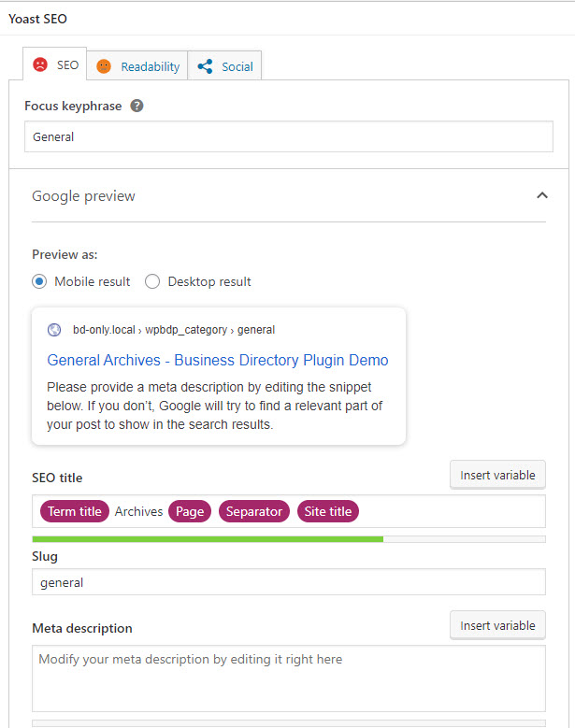Click into the Focus keyphrase input field
Image resolution: width=575 pixels, height=728 pixels.
289,136
